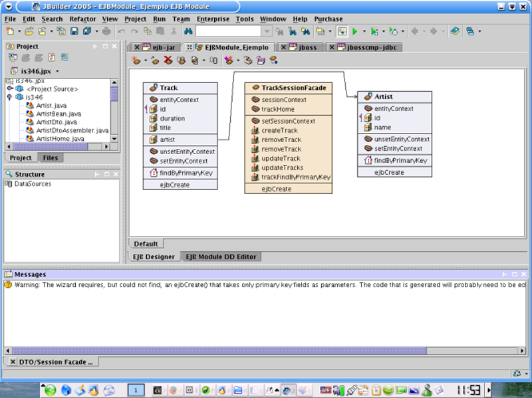The height and width of the screenshot is (398, 532).
Task: Click the Create EJB icon in designer toolbar
Action: click(136, 60)
